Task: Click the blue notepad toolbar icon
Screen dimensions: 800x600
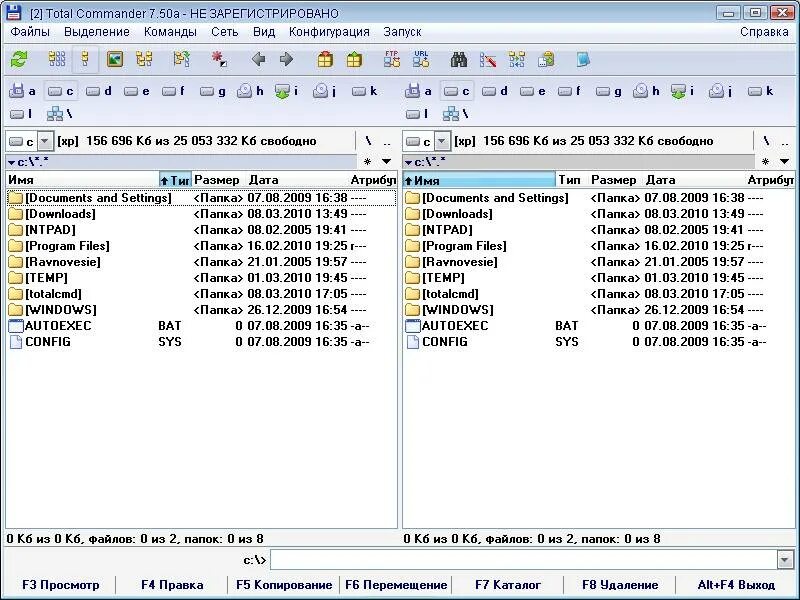Action: 583,60
